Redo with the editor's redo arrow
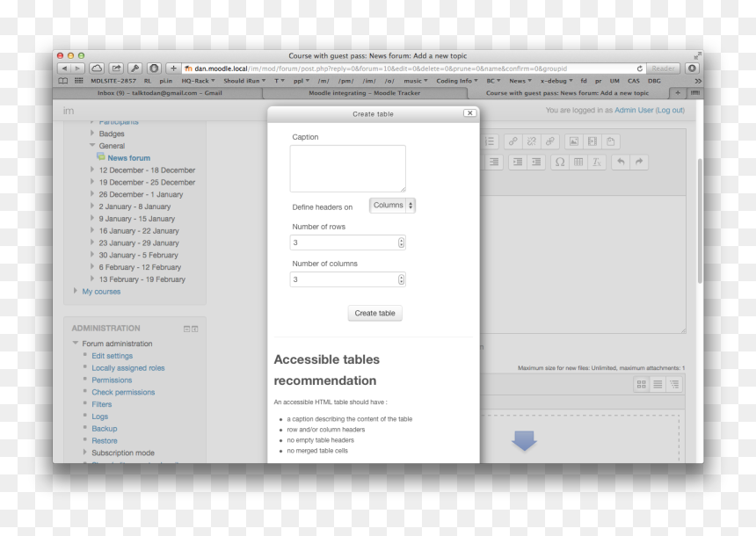This screenshot has width=756, height=536. (639, 162)
